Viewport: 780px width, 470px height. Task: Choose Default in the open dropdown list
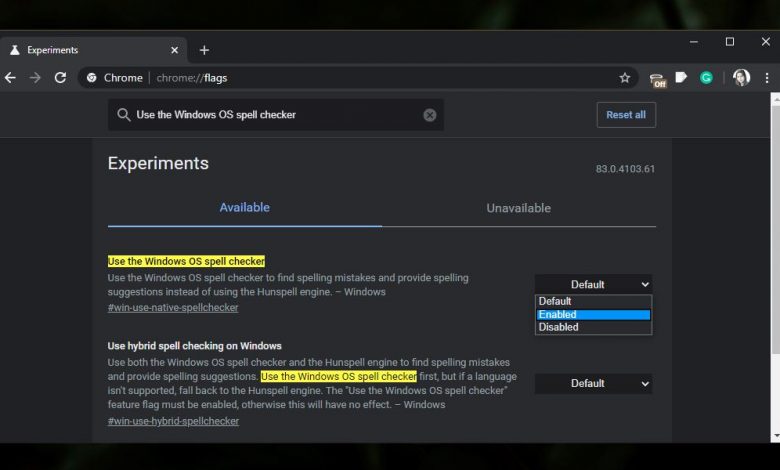tap(593, 301)
